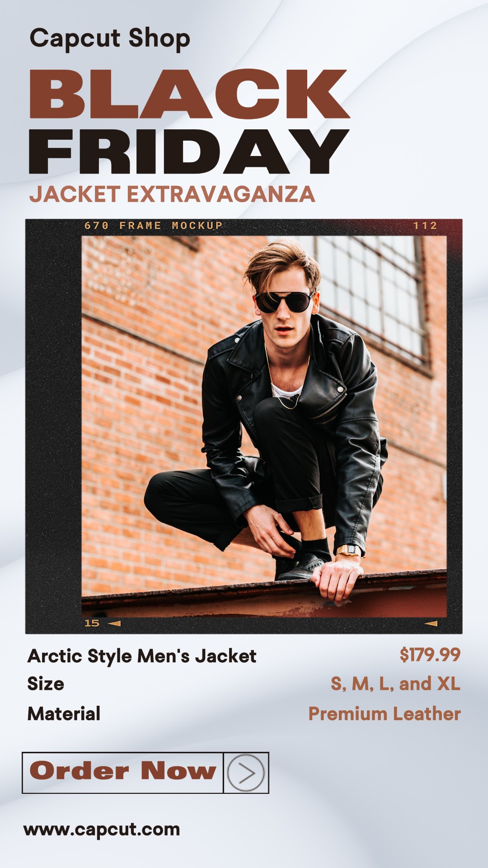Image resolution: width=488 pixels, height=868 pixels.
Task: Click the bottom-right frame arrow marker
Action: pyautogui.click(x=432, y=624)
